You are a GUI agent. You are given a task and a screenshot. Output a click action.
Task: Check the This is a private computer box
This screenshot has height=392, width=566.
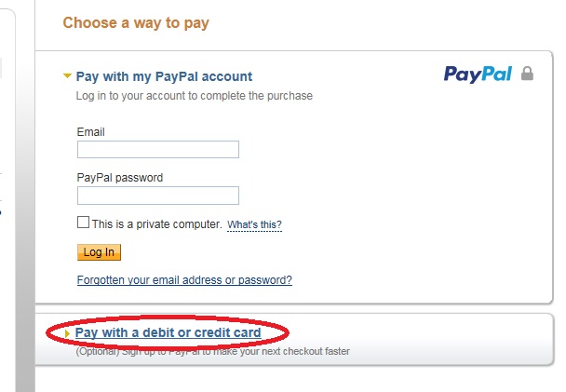coord(83,222)
